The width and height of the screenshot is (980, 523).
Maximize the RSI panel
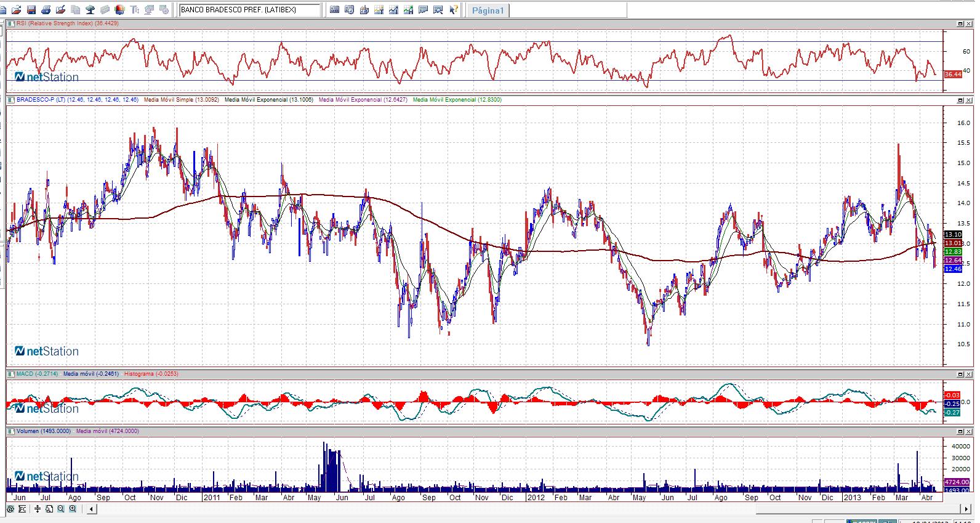[x=960, y=24]
